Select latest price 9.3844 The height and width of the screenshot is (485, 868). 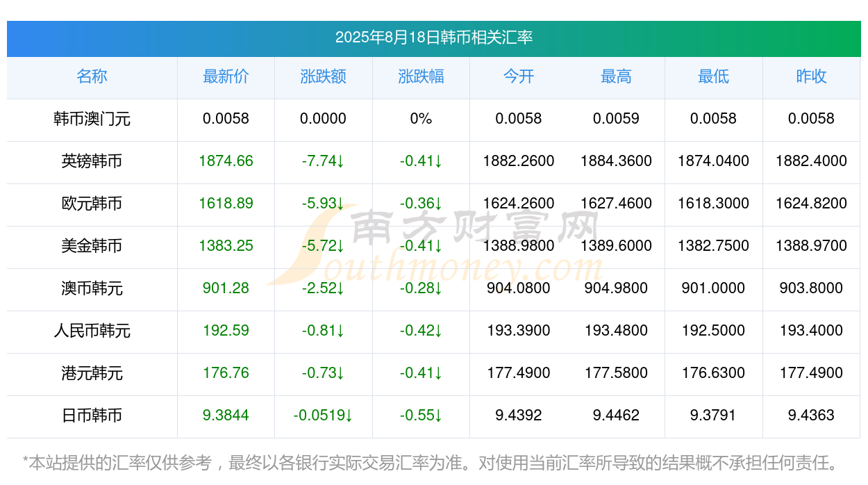[226, 416]
